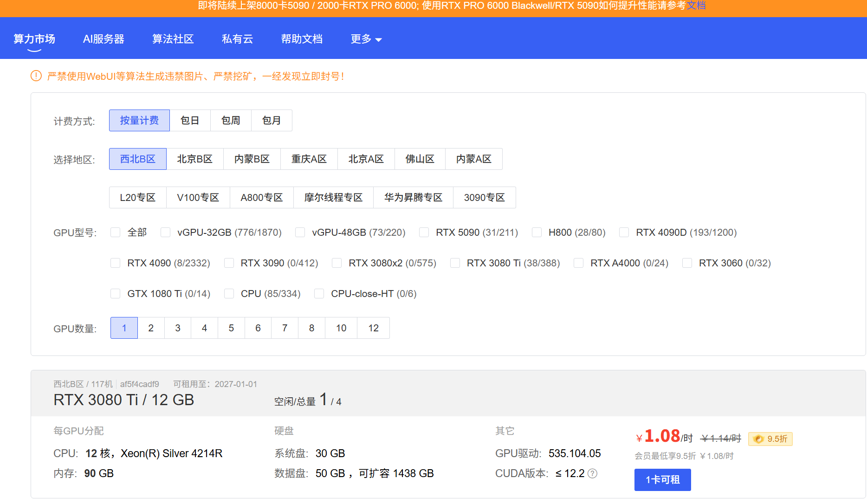867x504 pixels.
Task: Check the 全部 GPU model checkbox
Action: click(116, 233)
